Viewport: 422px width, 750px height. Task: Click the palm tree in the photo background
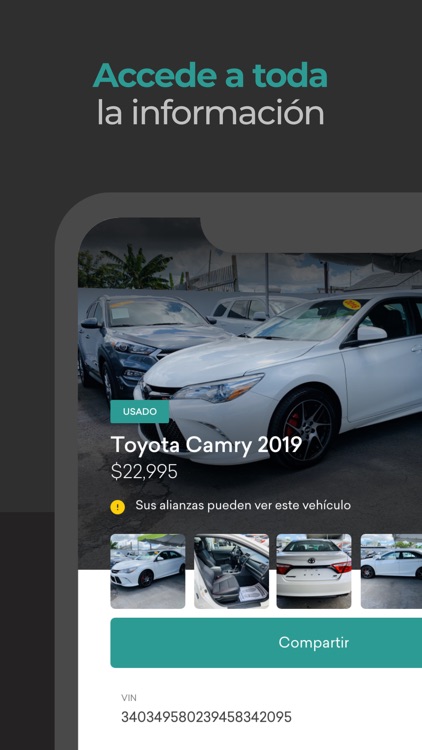pyautogui.click(x=136, y=268)
